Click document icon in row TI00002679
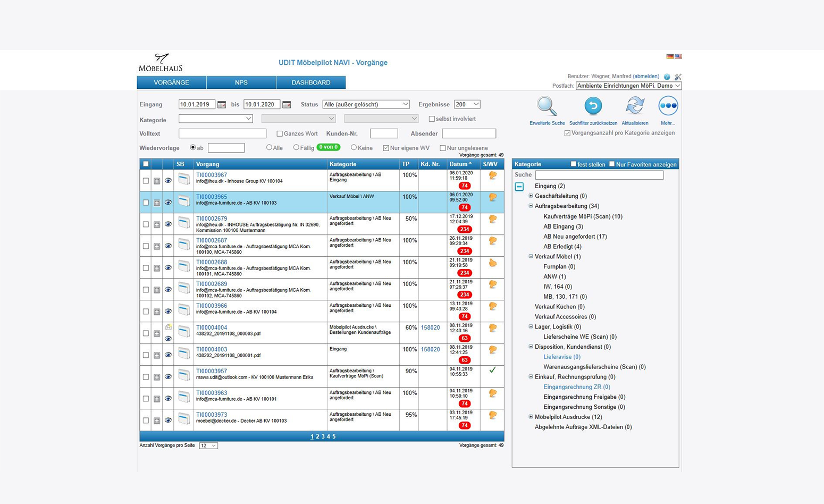This screenshot has width=824, height=504. [x=184, y=223]
